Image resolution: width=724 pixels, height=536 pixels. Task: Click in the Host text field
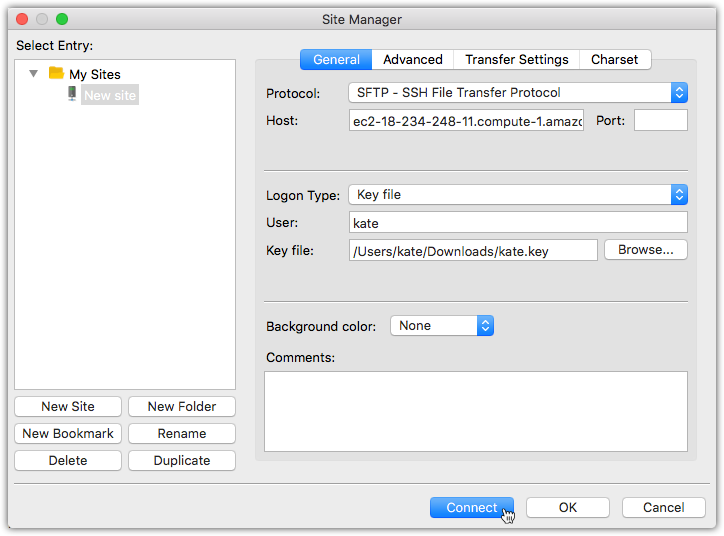coord(466,121)
